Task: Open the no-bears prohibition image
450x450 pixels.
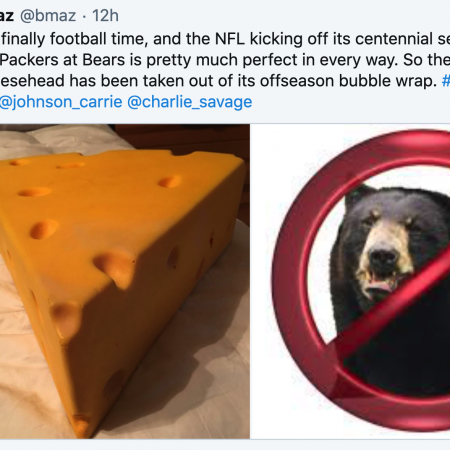Action: [350, 281]
